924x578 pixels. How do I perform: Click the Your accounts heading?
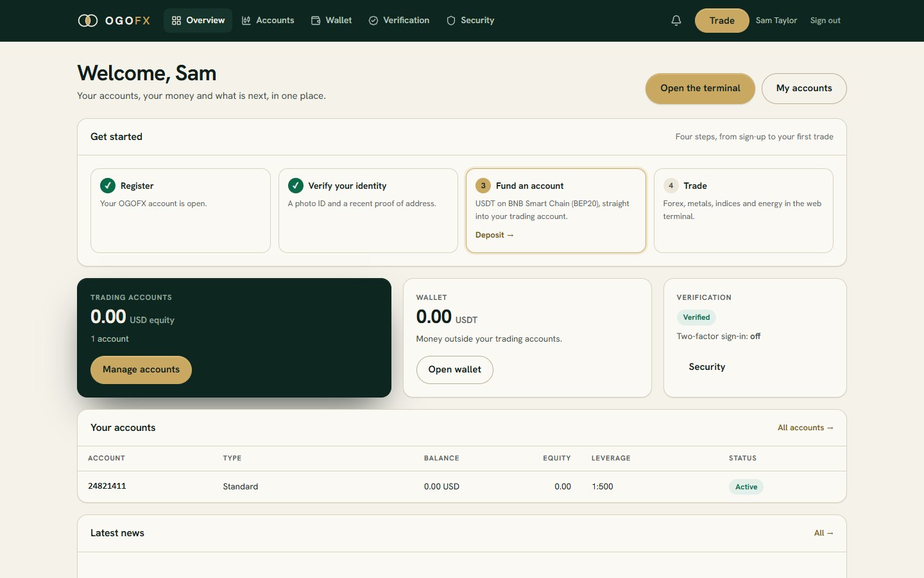click(x=123, y=428)
